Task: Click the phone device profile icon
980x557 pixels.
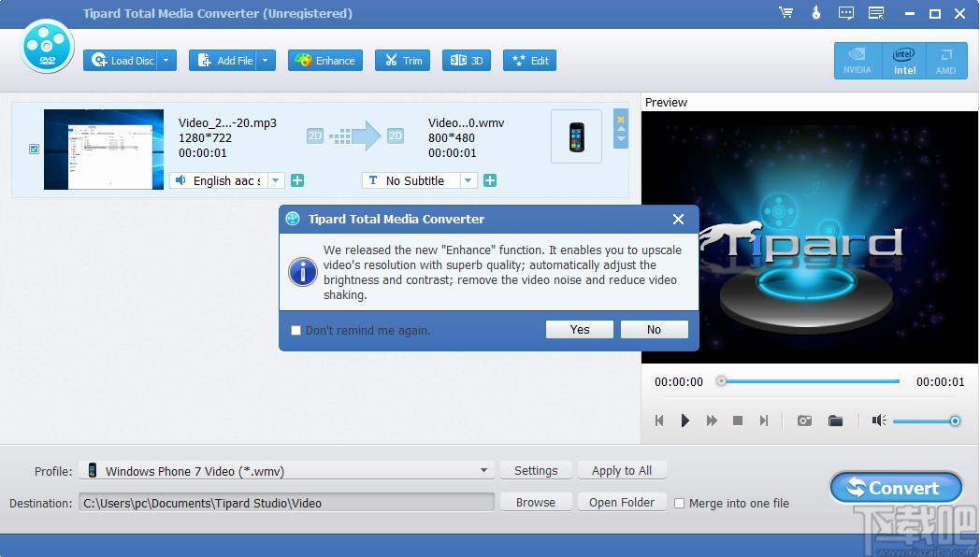Action: pos(576,136)
